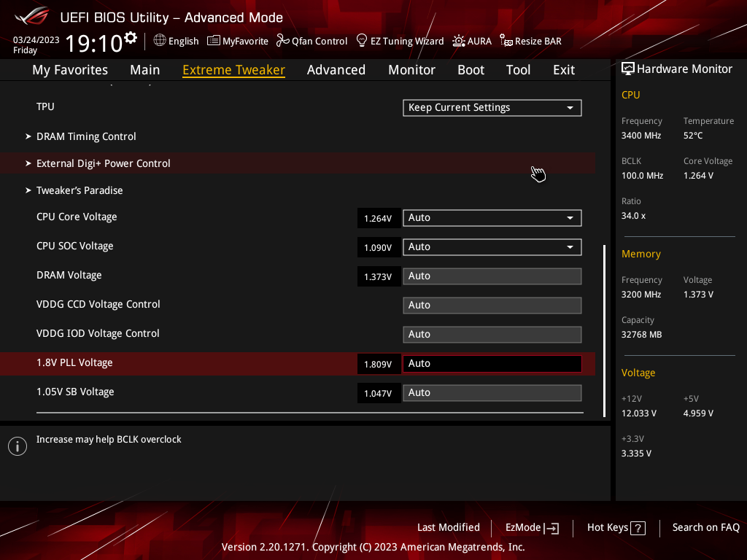
Task: Click the Hot Keys question mark icon
Action: coord(638,528)
